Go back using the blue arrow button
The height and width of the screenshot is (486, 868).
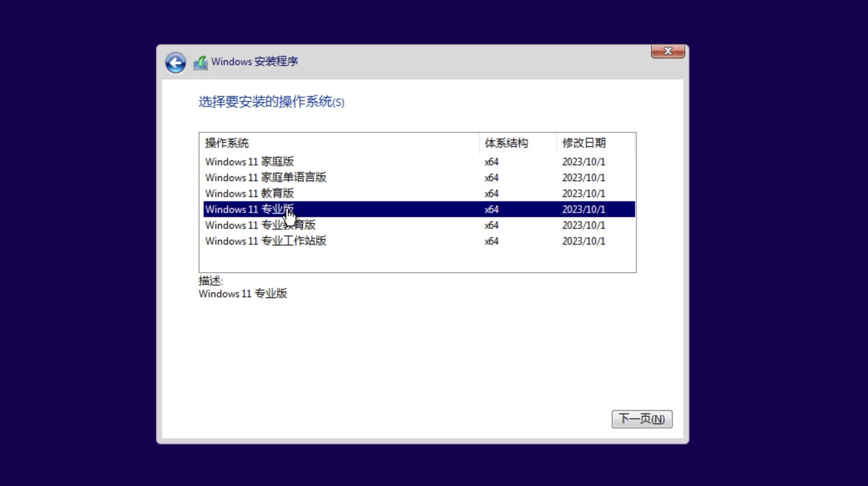[175, 63]
